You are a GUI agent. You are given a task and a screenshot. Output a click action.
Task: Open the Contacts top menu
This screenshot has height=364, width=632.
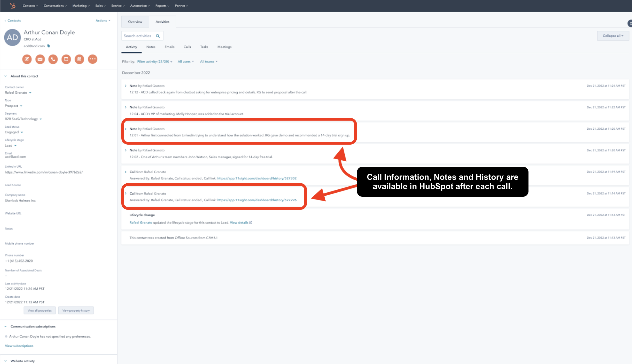(30, 6)
